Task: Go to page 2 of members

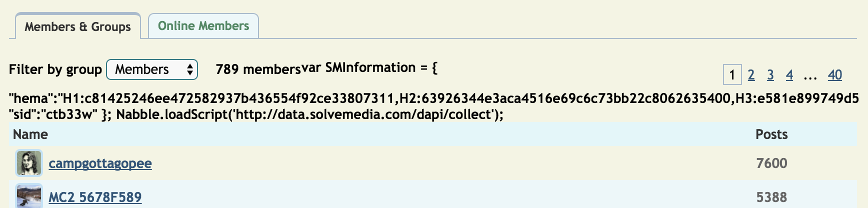Action: coord(751,75)
